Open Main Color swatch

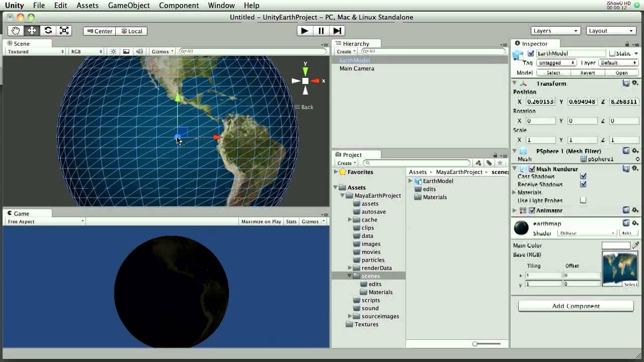coord(616,245)
